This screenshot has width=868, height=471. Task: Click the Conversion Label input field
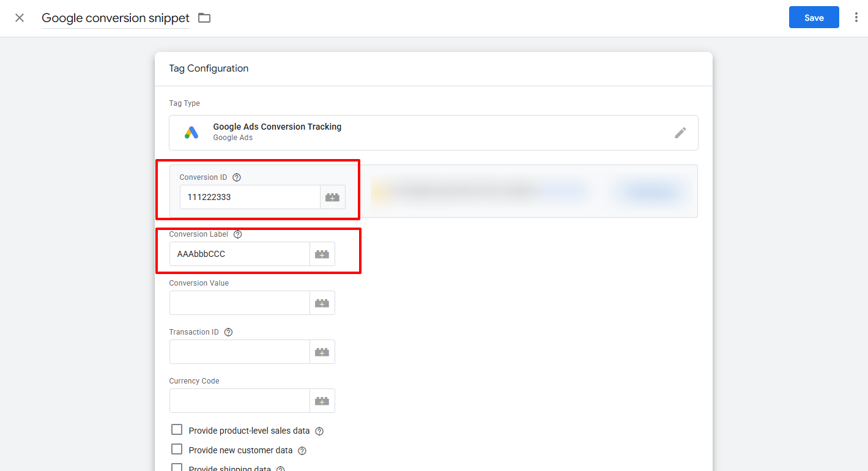240,254
